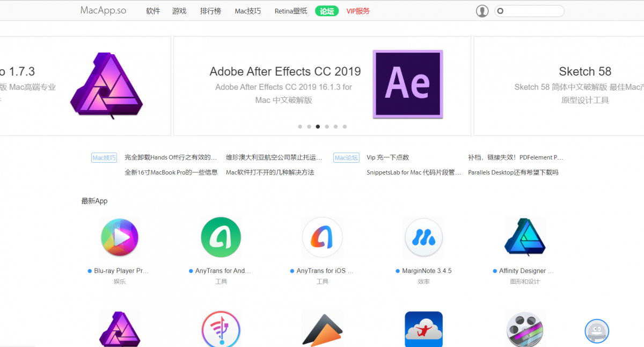Click the Adobe After Effects 16.1.3 description text
The image size is (644, 347).
point(284,93)
